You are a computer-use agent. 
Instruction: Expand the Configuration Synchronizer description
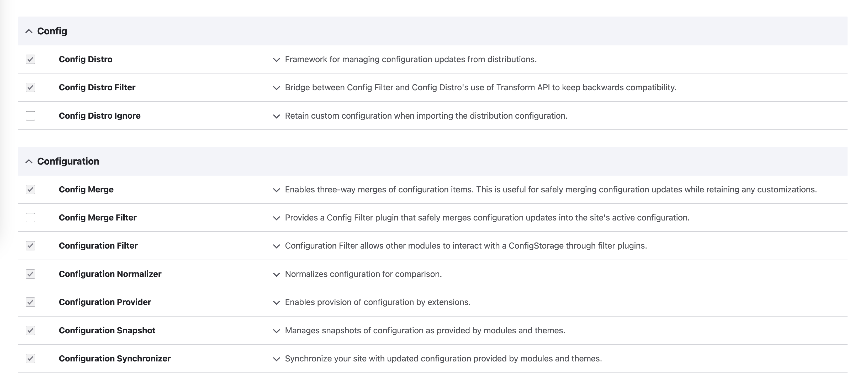click(276, 359)
